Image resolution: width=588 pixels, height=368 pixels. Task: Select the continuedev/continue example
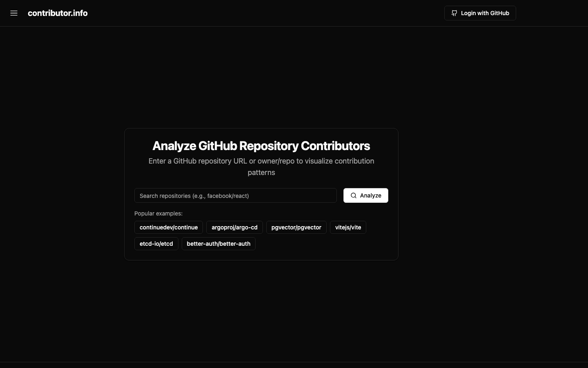168,227
